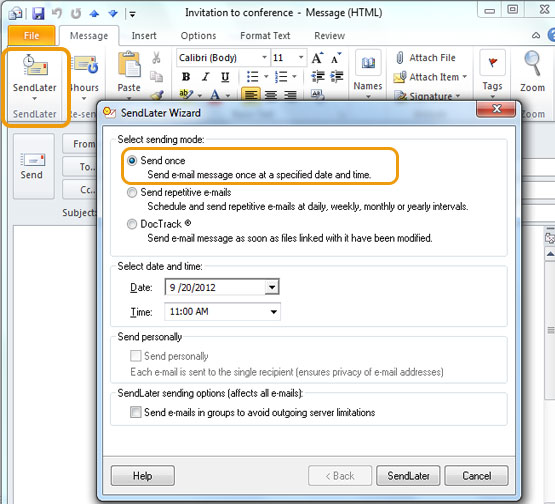Screen dimensions: 555x504
Task: Switch to the Format Text tab
Action: 265,36
